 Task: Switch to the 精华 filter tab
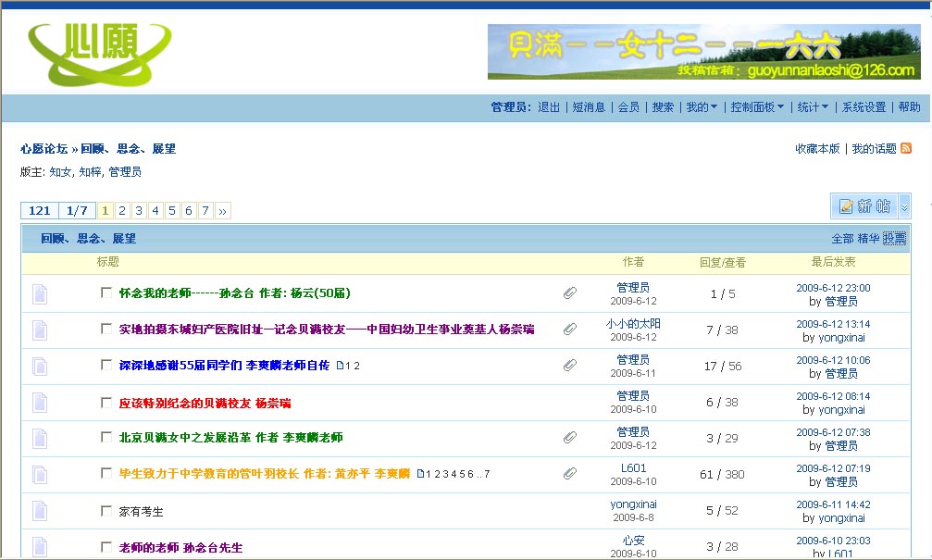click(x=868, y=239)
